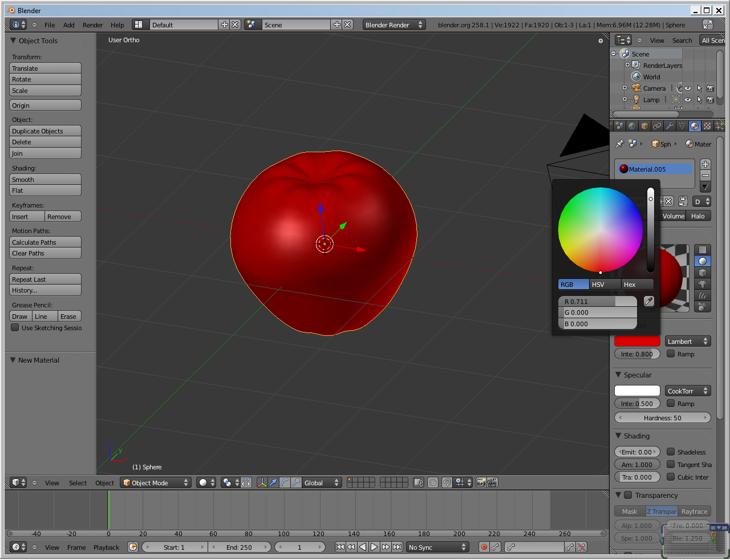Open the Global transform orientation dropdown

pos(319,482)
